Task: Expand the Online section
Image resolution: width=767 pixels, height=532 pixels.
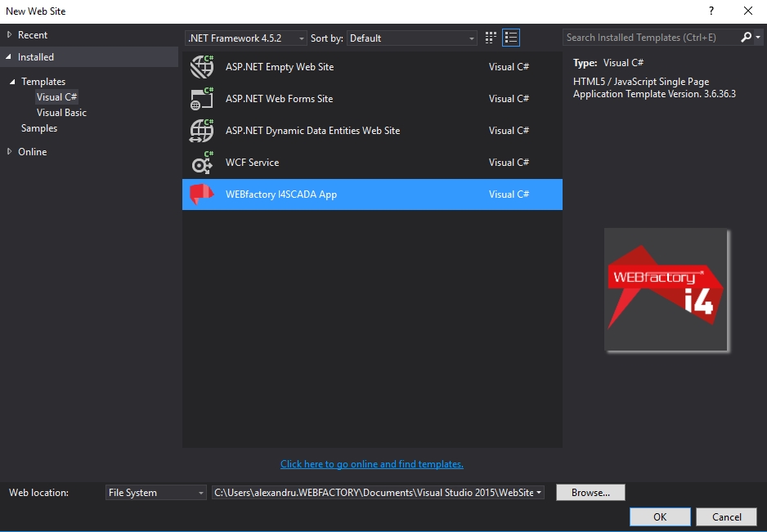Action: pos(9,151)
